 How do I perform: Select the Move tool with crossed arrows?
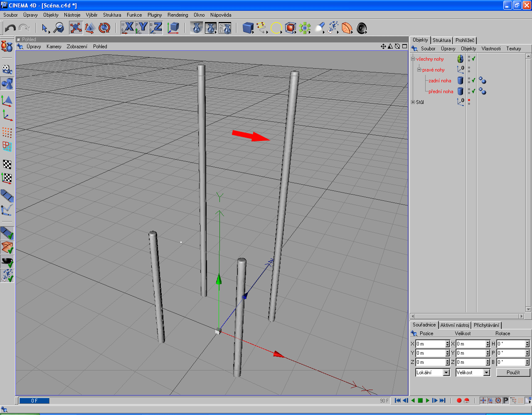click(76, 28)
